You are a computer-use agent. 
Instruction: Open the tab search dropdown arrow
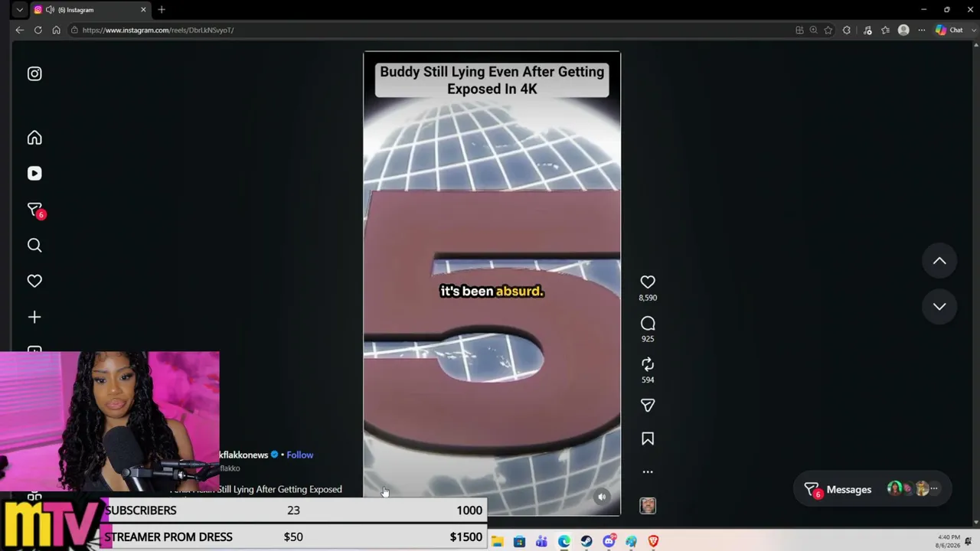point(20,10)
